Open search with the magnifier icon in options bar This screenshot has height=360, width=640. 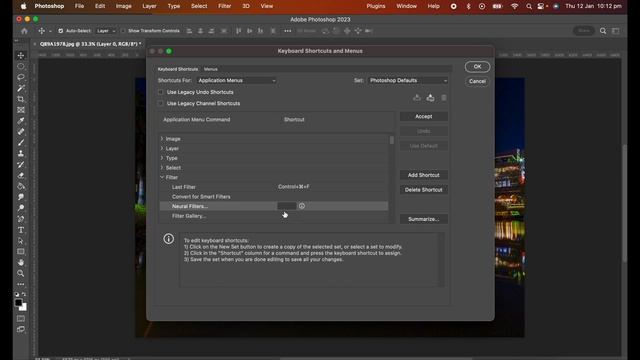(603, 31)
